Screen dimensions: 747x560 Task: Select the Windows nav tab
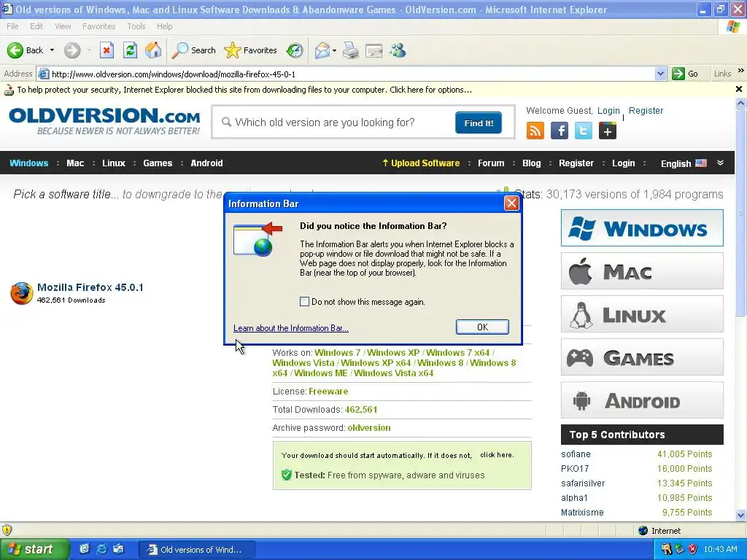tap(29, 163)
